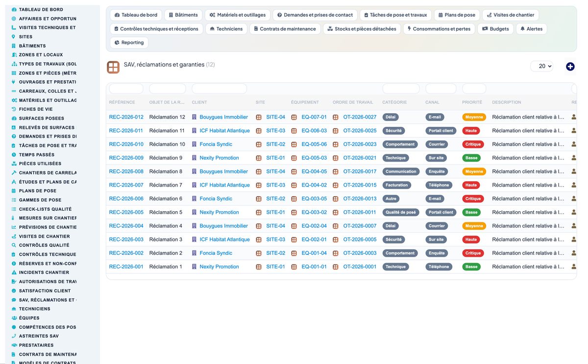Switch to Visites de chantier tab

tap(510, 15)
